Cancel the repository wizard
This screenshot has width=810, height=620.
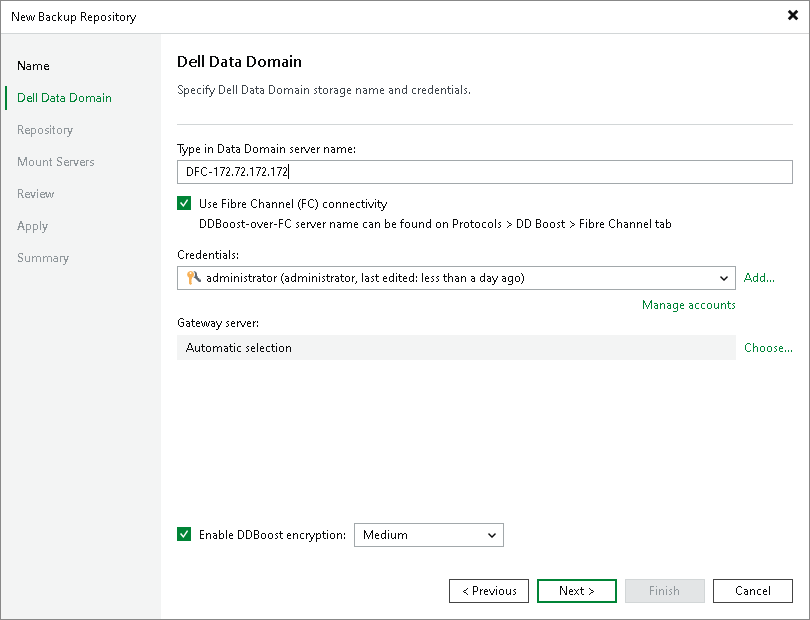(x=753, y=591)
